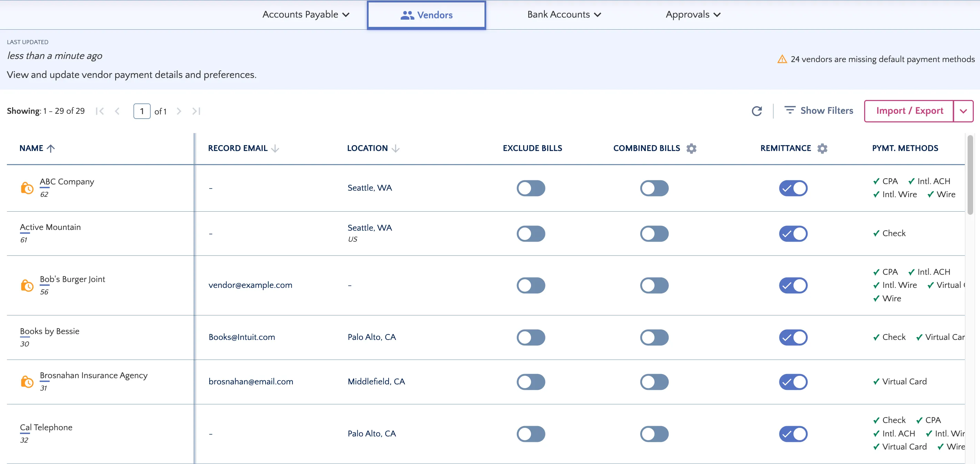Go to next page arrow
Screen dimensions: 980x464
pos(179,111)
